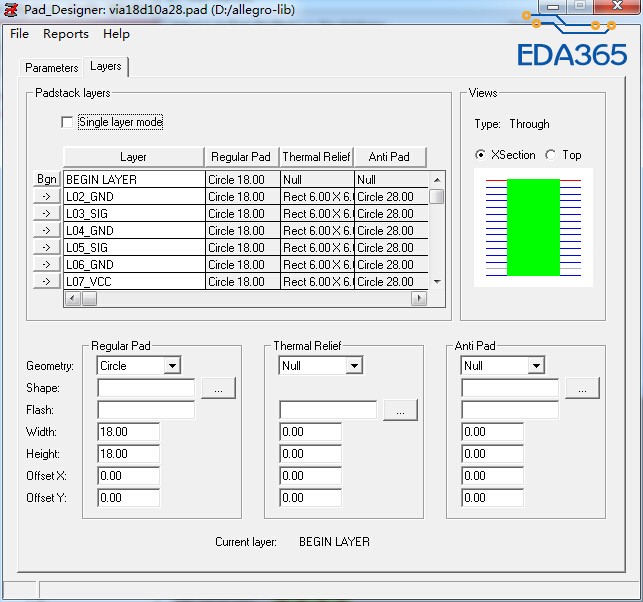The width and height of the screenshot is (643, 602).
Task: Select the L04_GND layer cell
Action: 134,231
